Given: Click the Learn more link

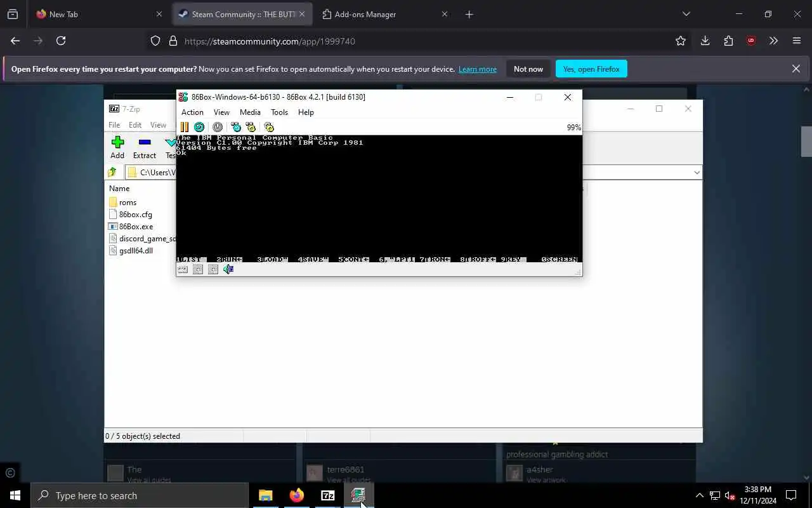Looking at the screenshot, I should [478, 69].
